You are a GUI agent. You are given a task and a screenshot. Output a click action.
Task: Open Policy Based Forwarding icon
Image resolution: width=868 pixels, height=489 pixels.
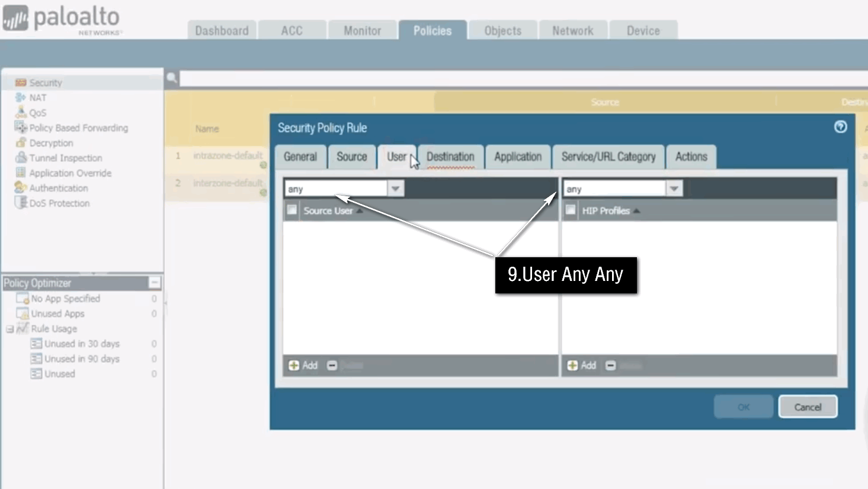pos(21,127)
